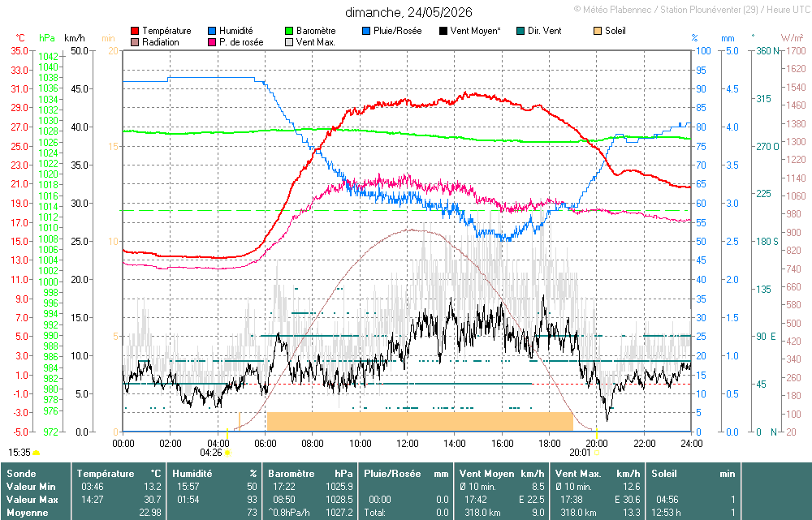Screen dimensions: 812x520
Task: Click the red Température legend swatch
Action: click(x=135, y=31)
